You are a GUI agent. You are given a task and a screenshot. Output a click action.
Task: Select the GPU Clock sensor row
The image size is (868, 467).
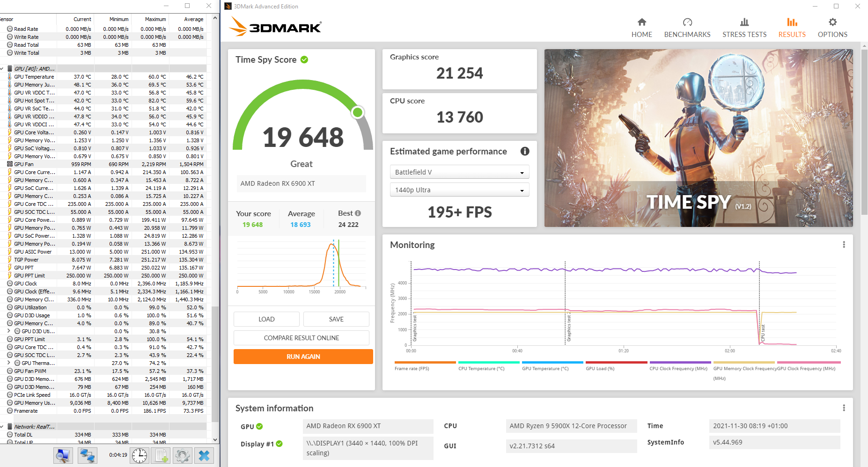pos(103,284)
